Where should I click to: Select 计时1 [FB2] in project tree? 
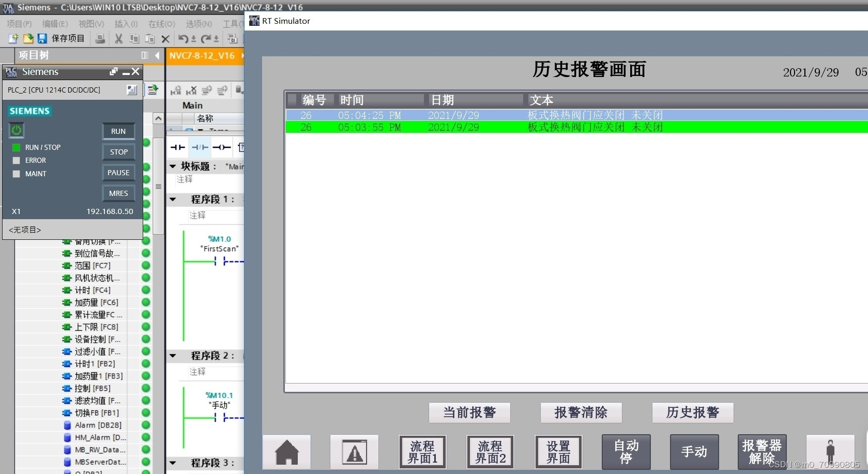click(95, 364)
